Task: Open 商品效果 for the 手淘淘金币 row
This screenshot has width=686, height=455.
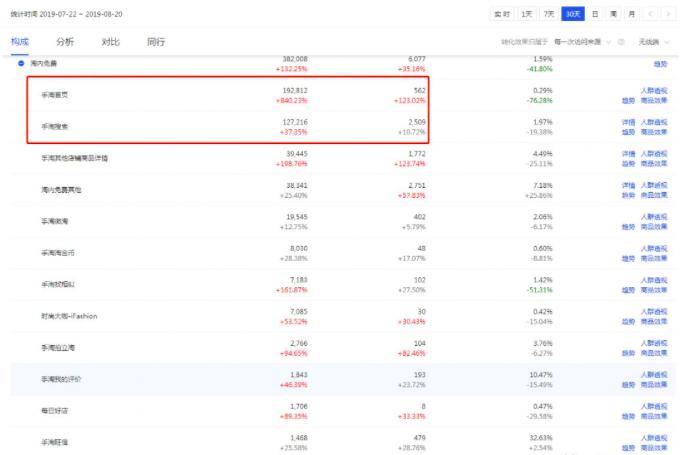Action: (x=654, y=259)
